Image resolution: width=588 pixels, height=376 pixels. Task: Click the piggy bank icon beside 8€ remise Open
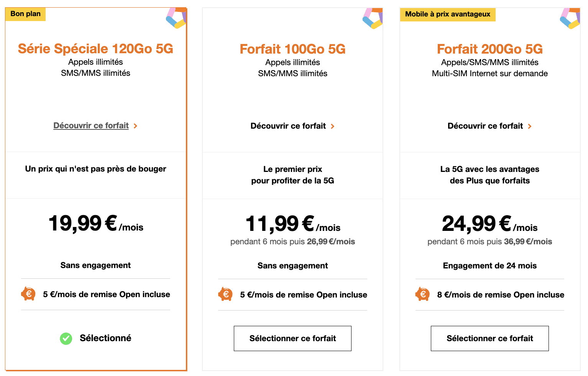point(422,294)
